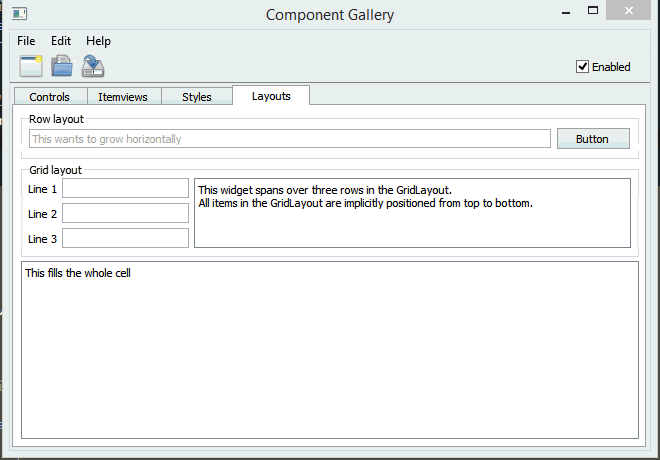Open the Edit menu
The height and width of the screenshot is (460, 660).
61,41
